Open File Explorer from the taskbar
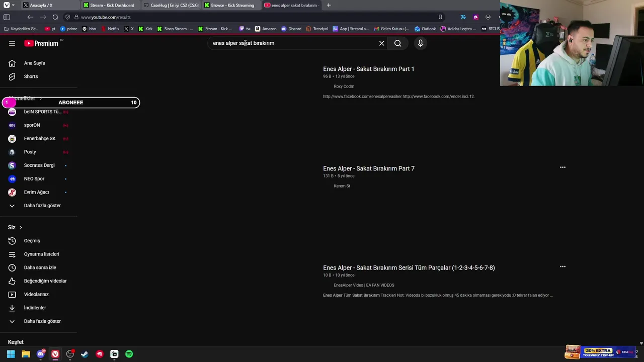644x362 pixels. tap(26, 354)
